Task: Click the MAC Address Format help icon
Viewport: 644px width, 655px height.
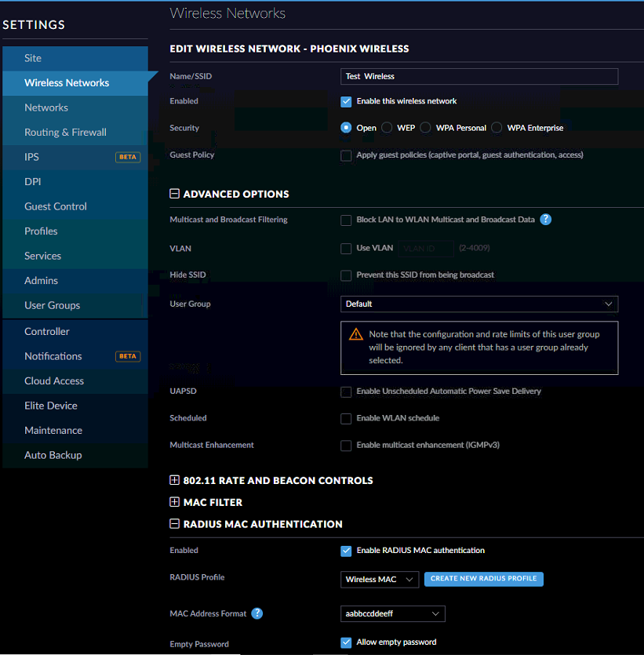Action: pyautogui.click(x=257, y=613)
